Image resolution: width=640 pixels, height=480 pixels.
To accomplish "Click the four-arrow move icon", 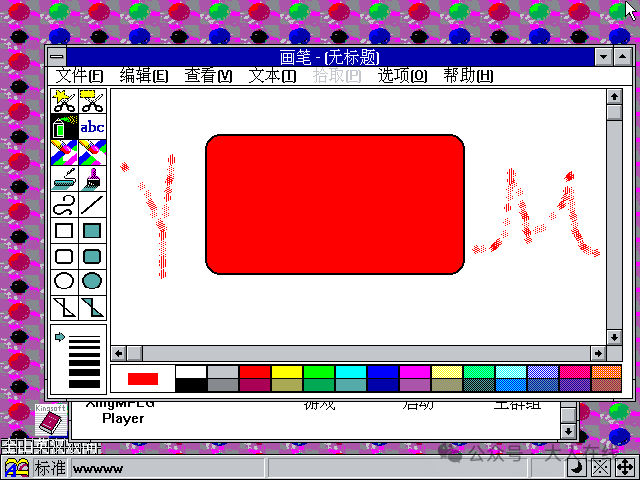I will 624,467.
